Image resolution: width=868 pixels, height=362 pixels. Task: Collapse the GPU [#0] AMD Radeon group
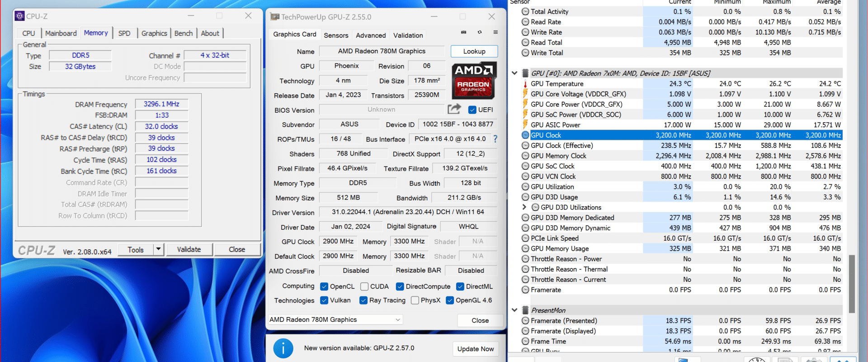[x=514, y=73]
